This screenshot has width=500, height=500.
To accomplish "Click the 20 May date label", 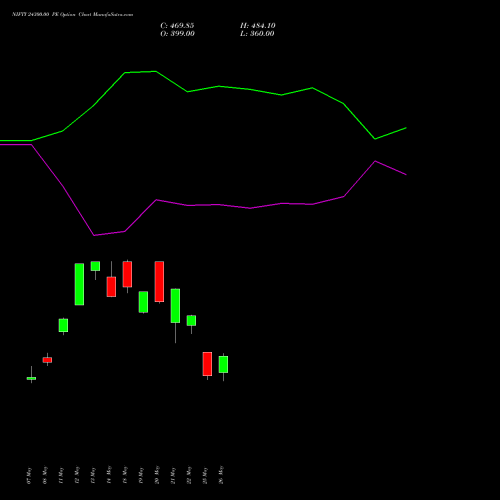I will click(x=157, y=475).
